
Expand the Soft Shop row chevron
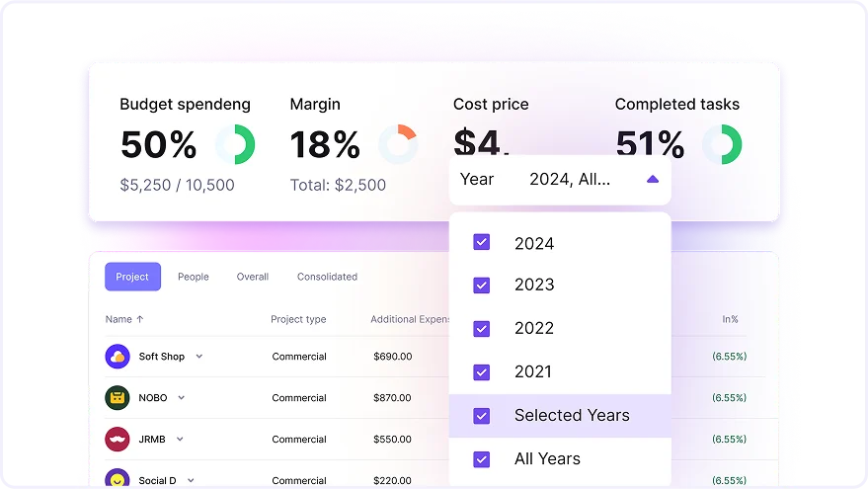pyautogui.click(x=198, y=357)
